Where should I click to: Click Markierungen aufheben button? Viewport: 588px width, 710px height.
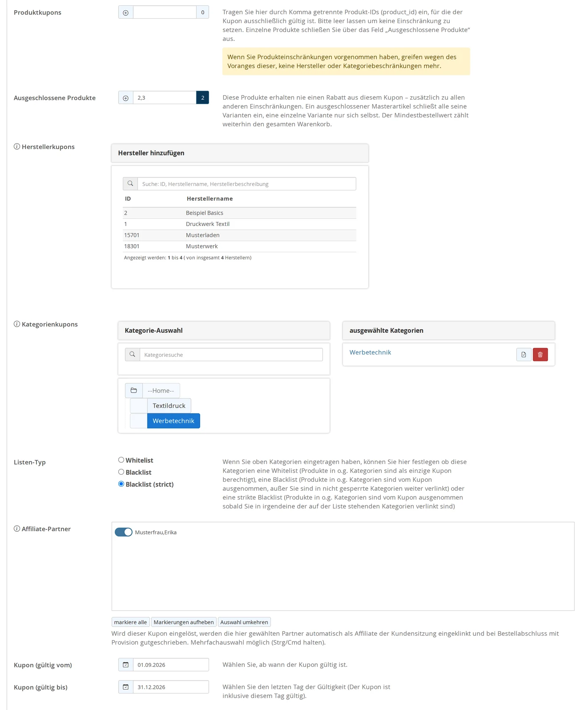[x=184, y=622]
